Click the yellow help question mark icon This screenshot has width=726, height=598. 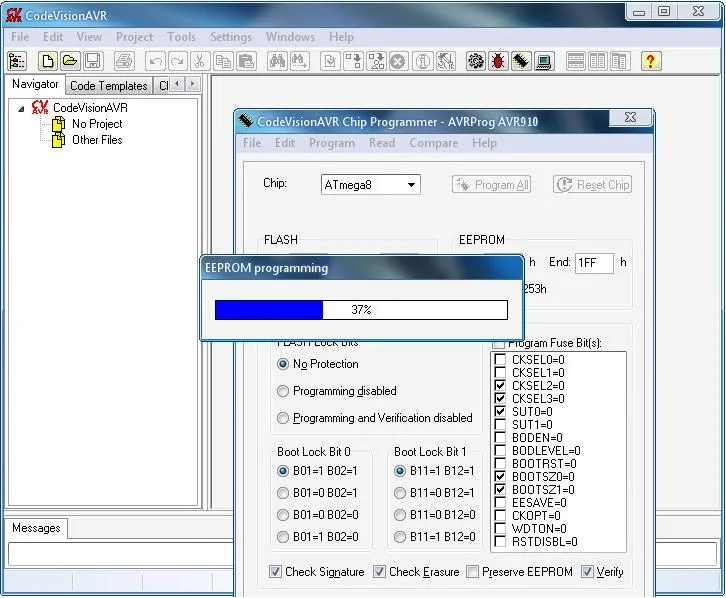pyautogui.click(x=651, y=61)
